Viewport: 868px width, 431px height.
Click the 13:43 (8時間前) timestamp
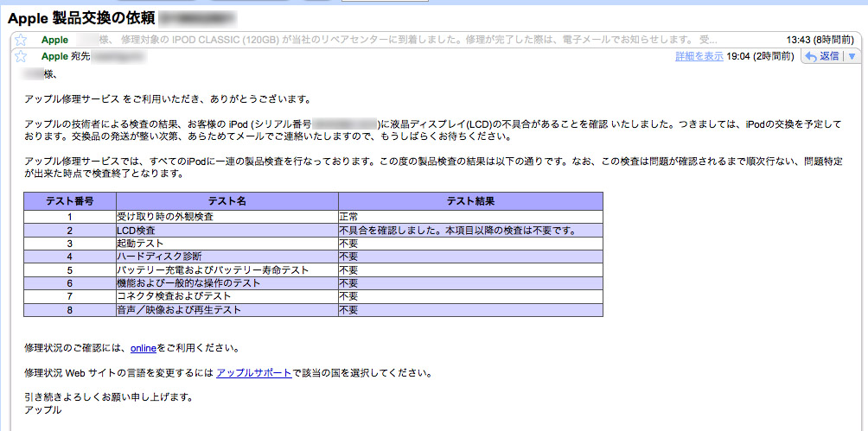(820, 40)
